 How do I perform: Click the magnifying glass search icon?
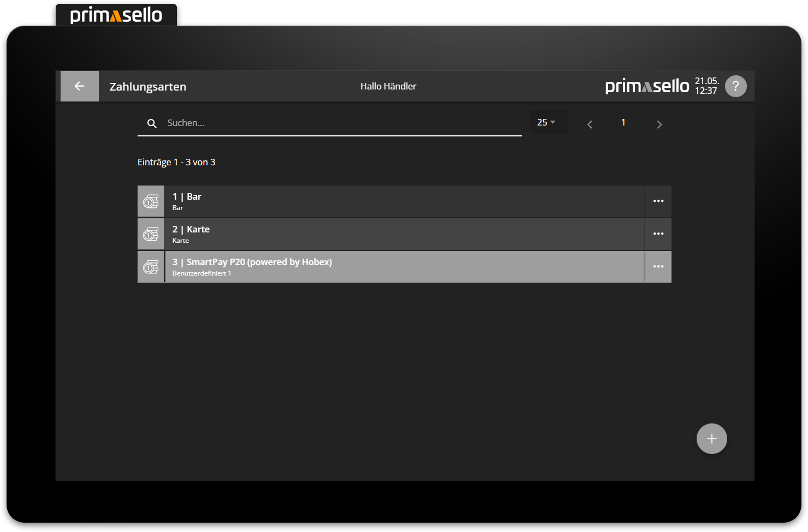pyautogui.click(x=152, y=123)
